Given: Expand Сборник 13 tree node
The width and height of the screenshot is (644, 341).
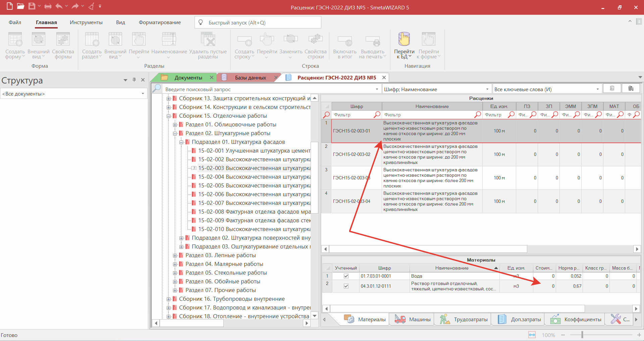Looking at the screenshot, I should click(x=169, y=98).
